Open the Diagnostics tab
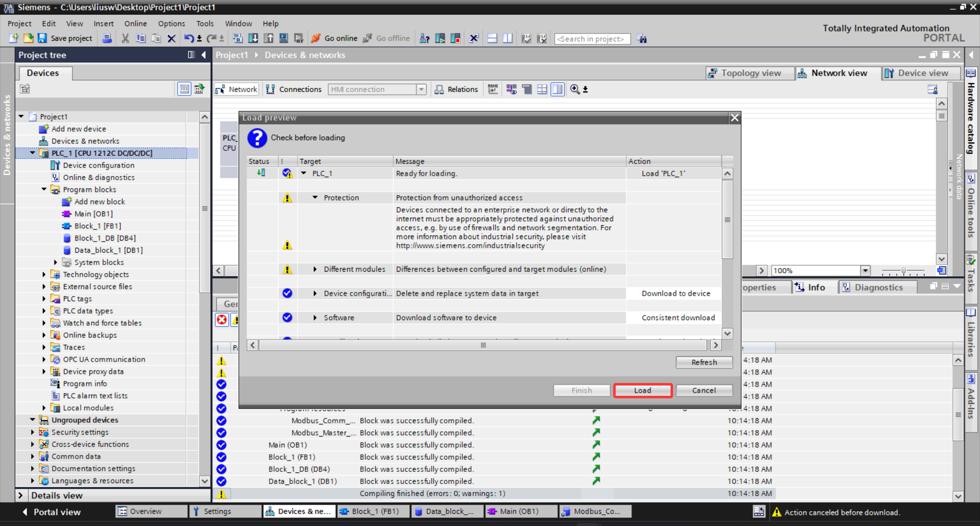This screenshot has width=980, height=526. pyautogui.click(x=878, y=288)
